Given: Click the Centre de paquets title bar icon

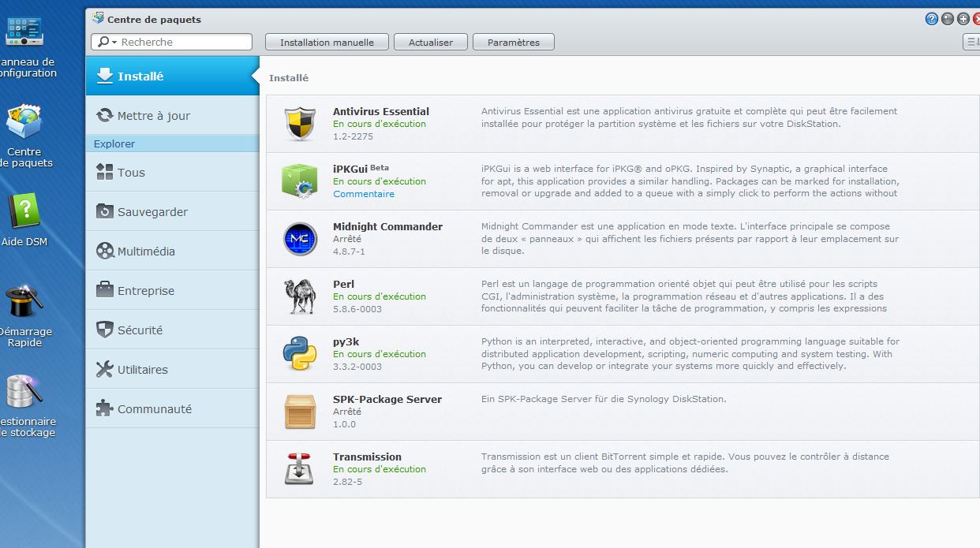Looking at the screenshot, I should tap(97, 19).
